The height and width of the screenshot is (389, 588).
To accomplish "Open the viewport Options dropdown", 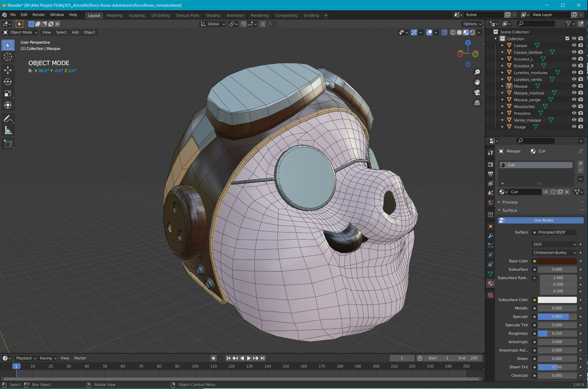I will [472, 24].
